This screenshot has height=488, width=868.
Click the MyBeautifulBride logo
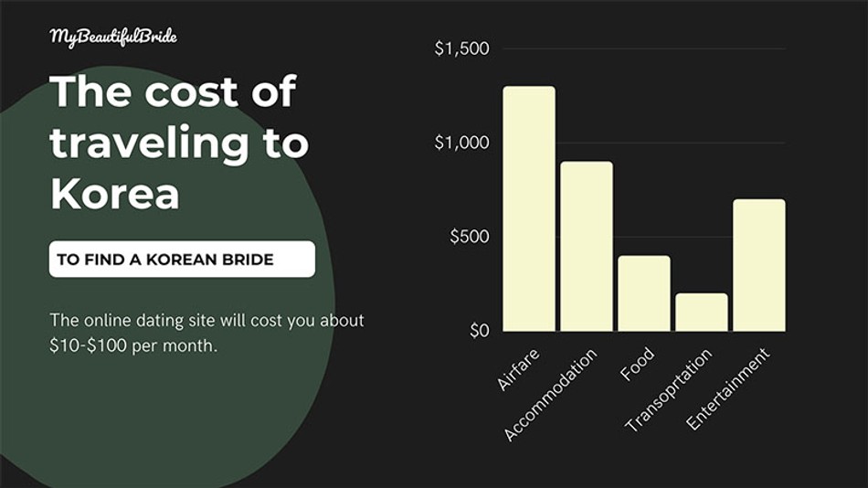113,37
